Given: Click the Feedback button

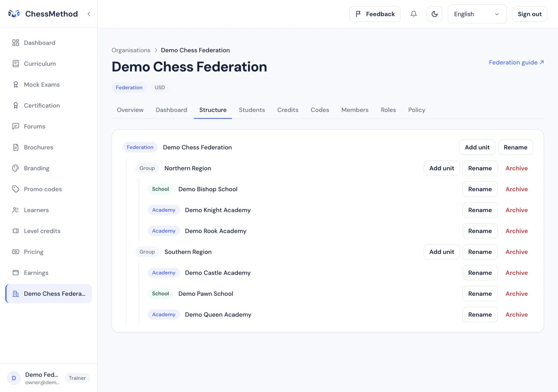Looking at the screenshot, I should [x=375, y=14].
